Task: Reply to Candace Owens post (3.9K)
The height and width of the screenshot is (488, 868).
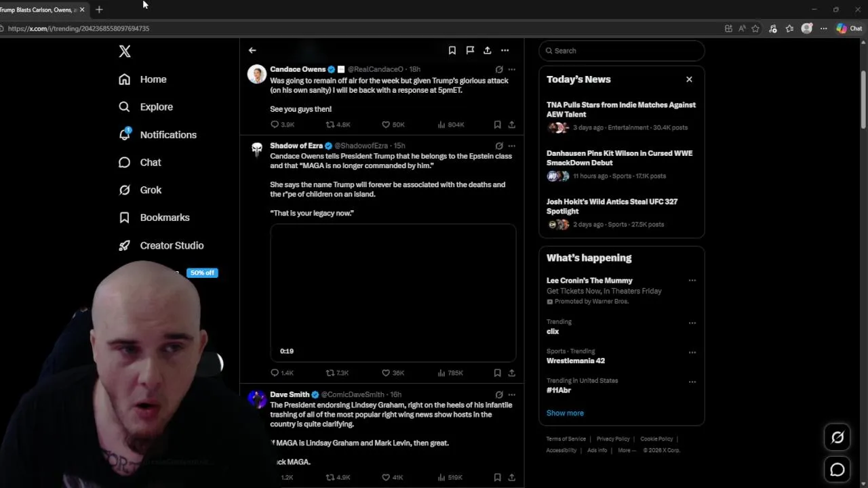Action: [282, 125]
